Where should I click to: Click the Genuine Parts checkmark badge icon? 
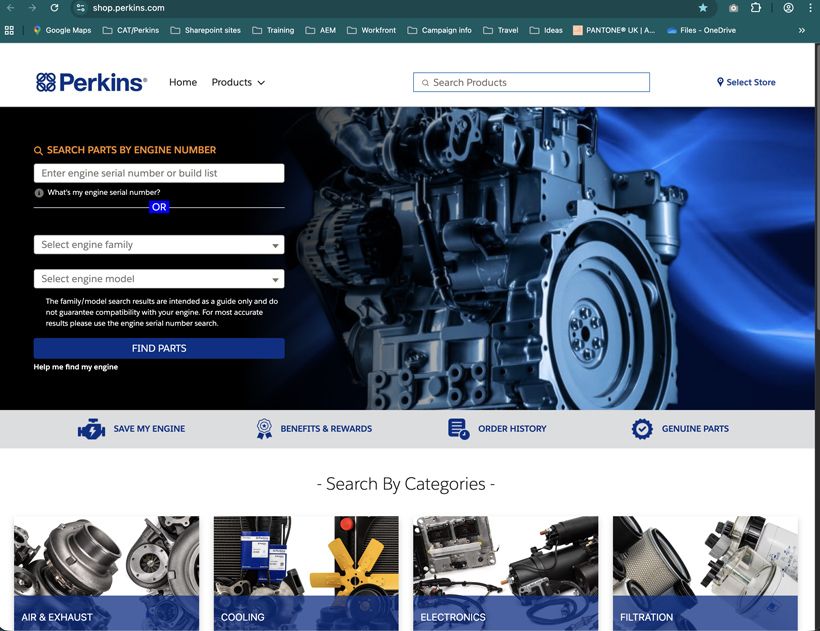(641, 428)
